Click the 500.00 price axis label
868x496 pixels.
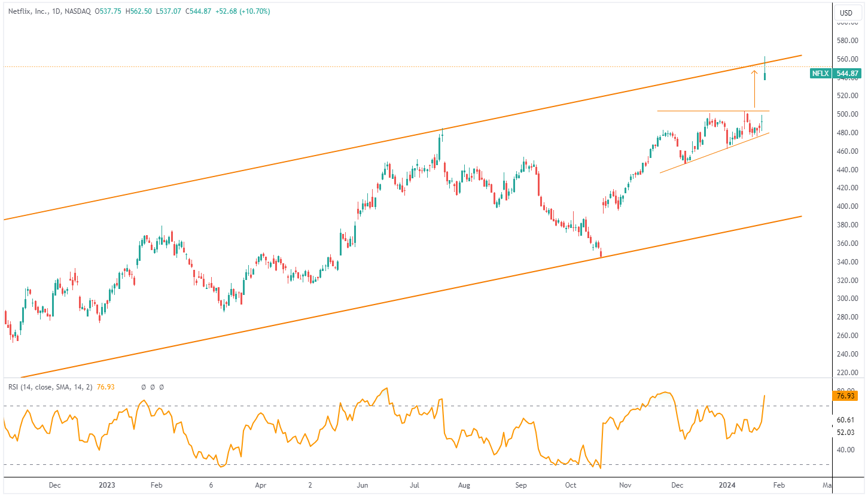click(x=848, y=114)
